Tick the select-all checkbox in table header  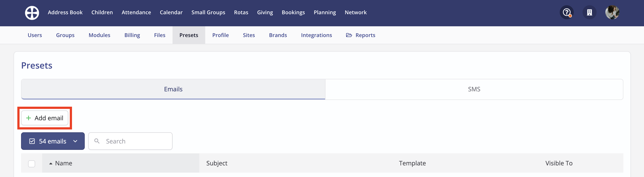pos(32,163)
